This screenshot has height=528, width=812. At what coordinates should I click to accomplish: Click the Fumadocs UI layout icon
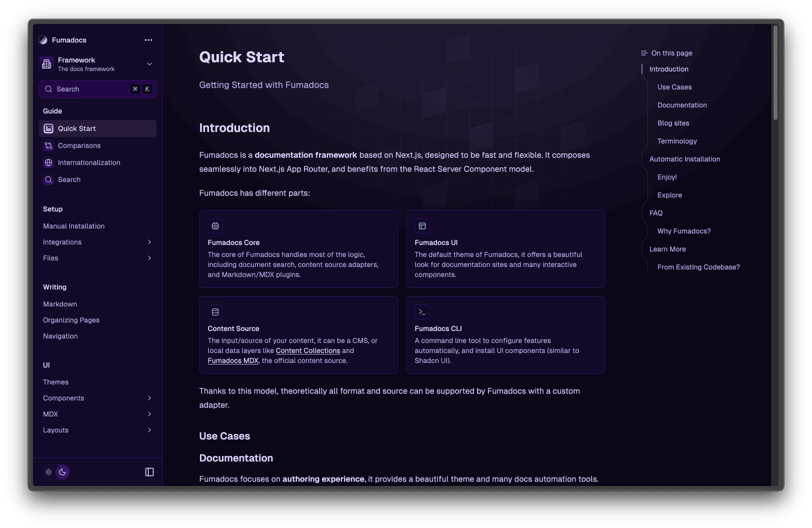tap(422, 226)
